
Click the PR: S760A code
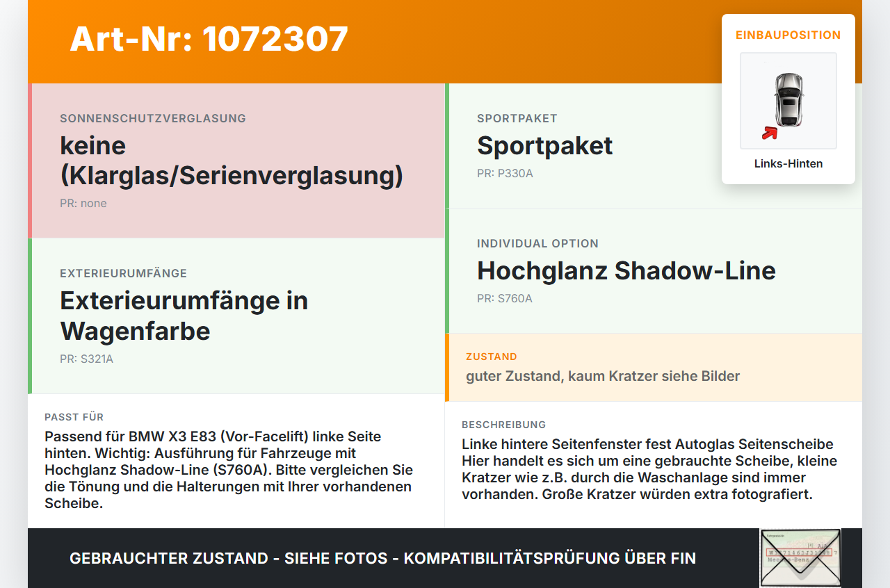[505, 299]
